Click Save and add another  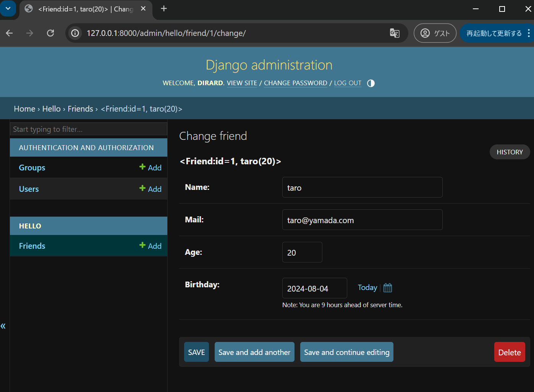point(254,352)
